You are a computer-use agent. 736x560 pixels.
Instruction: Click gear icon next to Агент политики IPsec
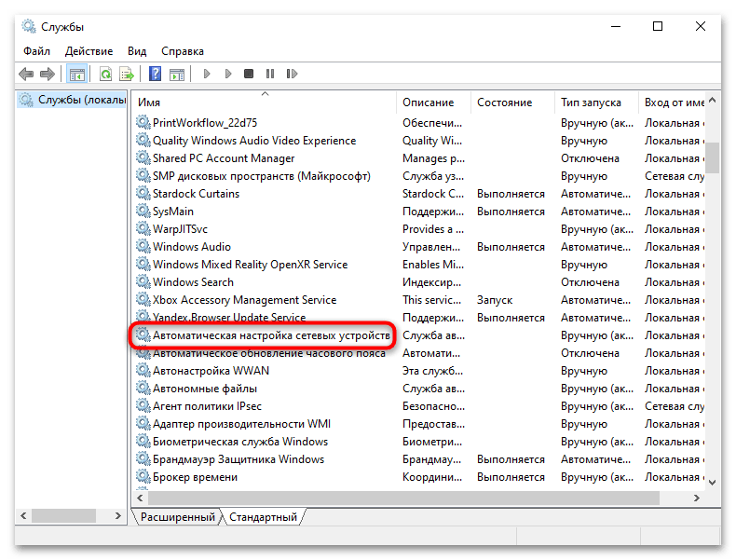[x=143, y=405]
